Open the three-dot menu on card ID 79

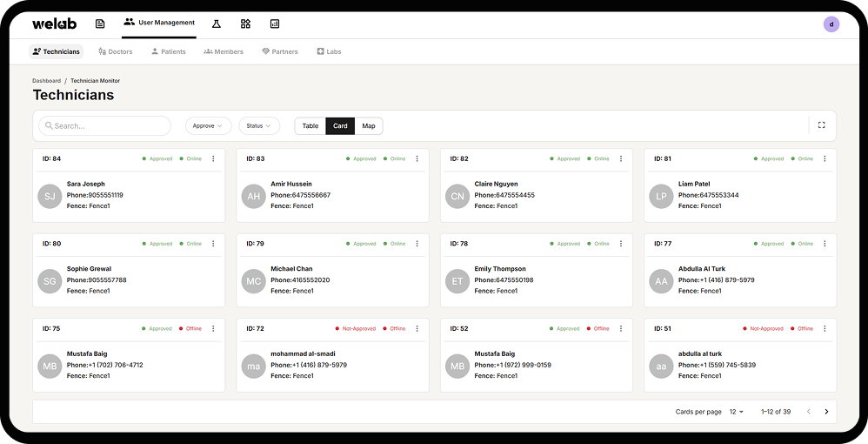[417, 244]
